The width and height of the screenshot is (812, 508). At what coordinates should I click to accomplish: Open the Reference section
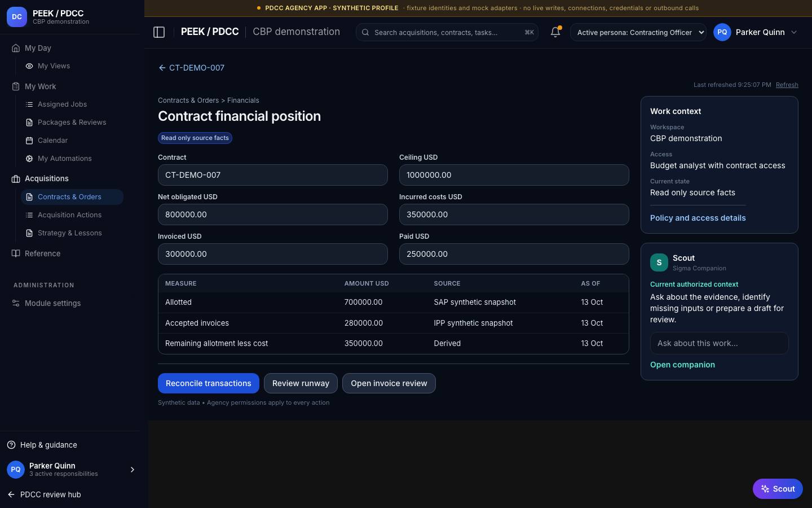coord(42,253)
